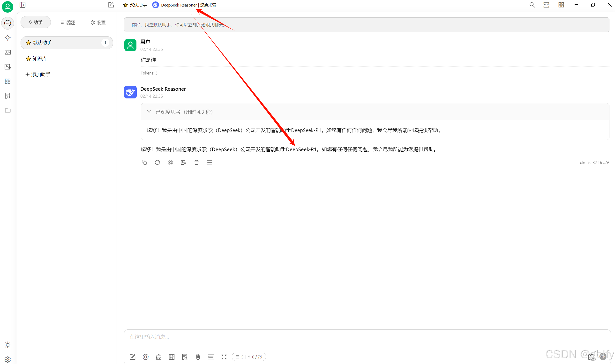Select the 知识库 assistant

tap(39, 59)
